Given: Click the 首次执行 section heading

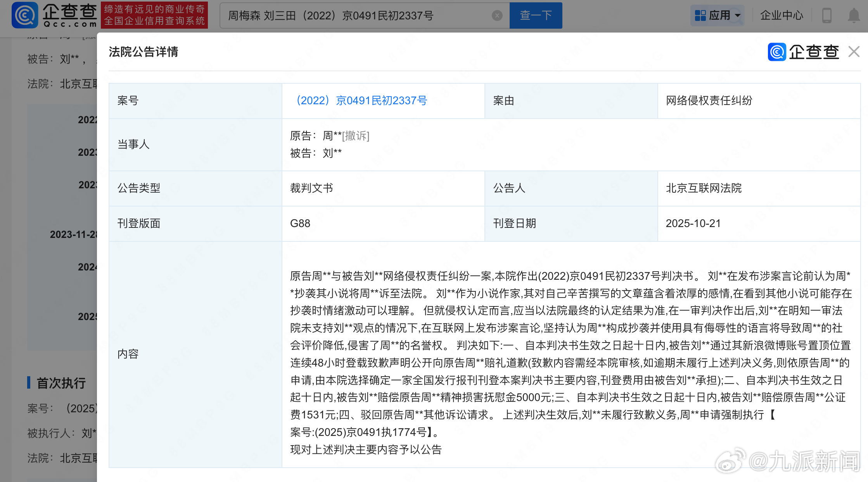Looking at the screenshot, I should [x=61, y=383].
